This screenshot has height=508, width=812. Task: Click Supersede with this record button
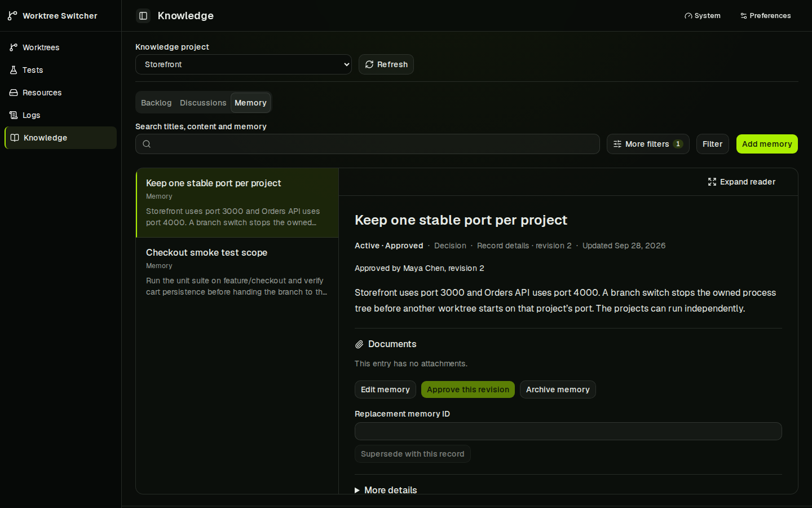(x=413, y=454)
